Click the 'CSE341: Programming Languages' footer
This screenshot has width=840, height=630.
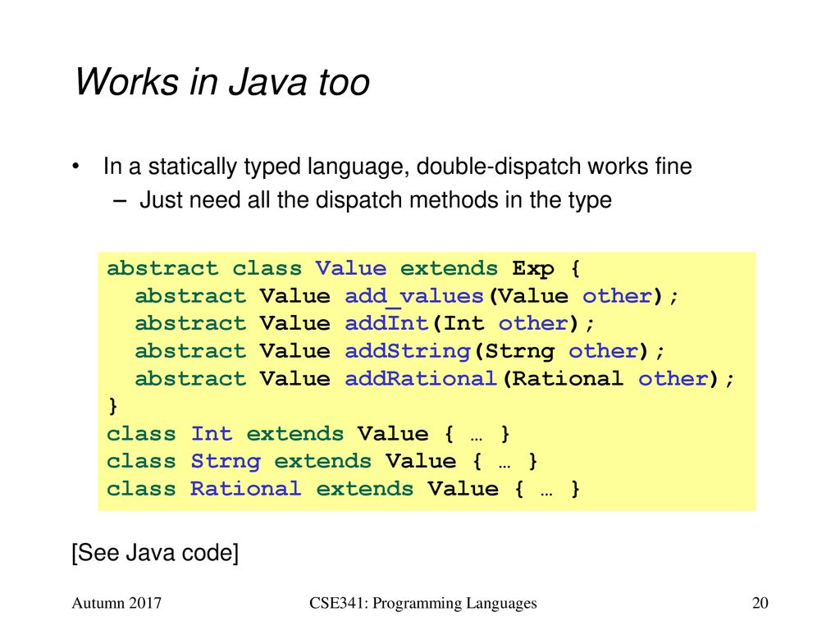click(423, 604)
